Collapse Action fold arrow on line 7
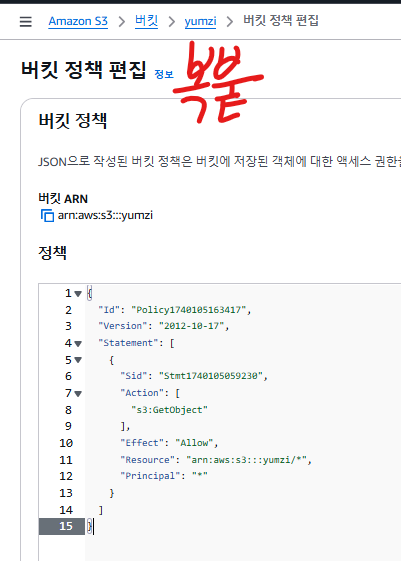The width and height of the screenshot is (401, 561). point(78,394)
